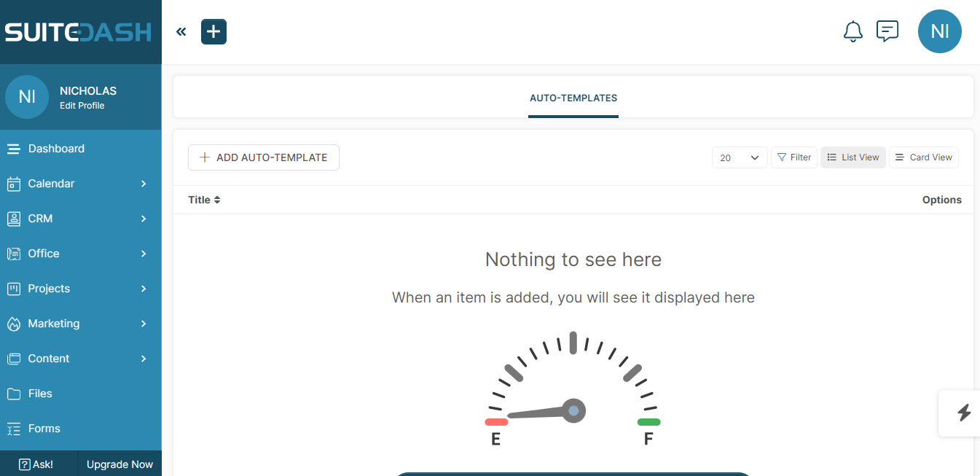Click the Title column sort arrows
The height and width of the screenshot is (476, 980).
pyautogui.click(x=217, y=200)
